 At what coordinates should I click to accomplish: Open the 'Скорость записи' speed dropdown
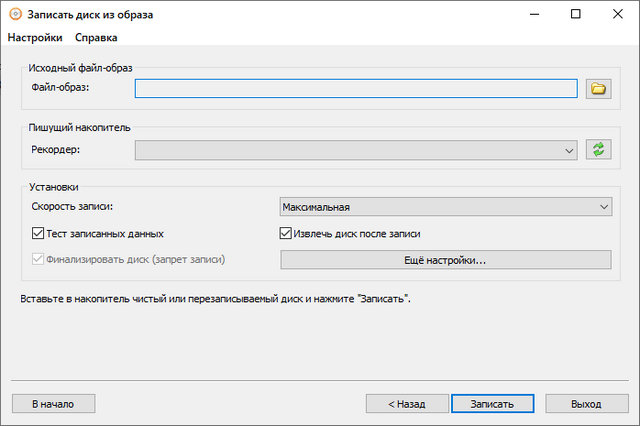[x=445, y=207]
